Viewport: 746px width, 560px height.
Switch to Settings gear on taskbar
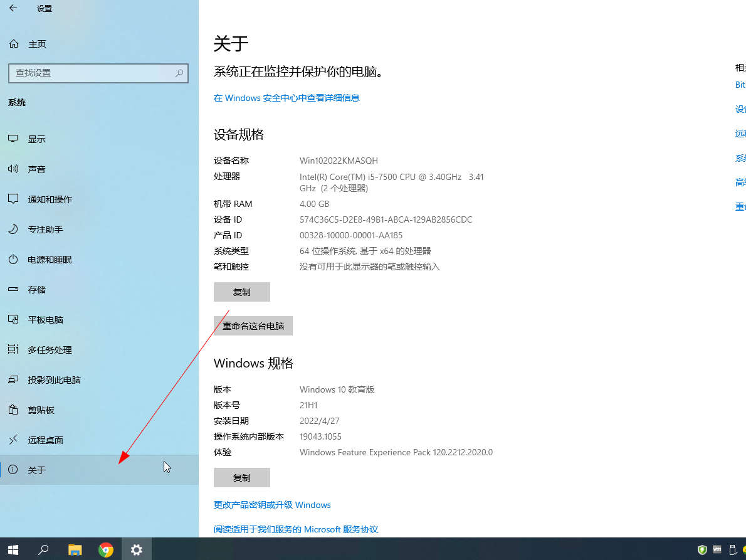point(137,549)
